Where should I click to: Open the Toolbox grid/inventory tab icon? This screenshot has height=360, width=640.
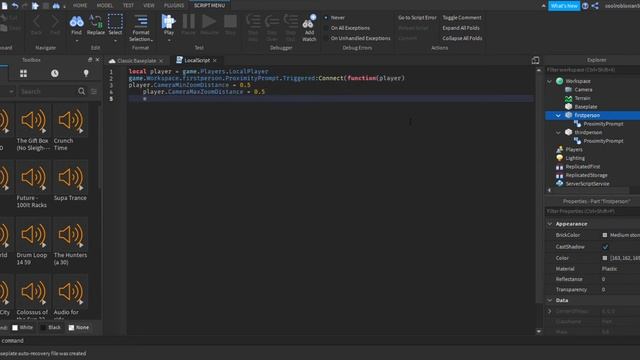coord(23,73)
